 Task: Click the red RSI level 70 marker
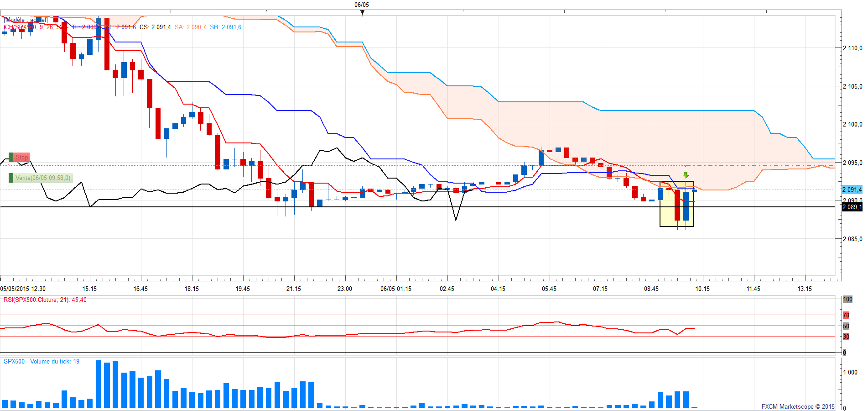tap(846, 315)
